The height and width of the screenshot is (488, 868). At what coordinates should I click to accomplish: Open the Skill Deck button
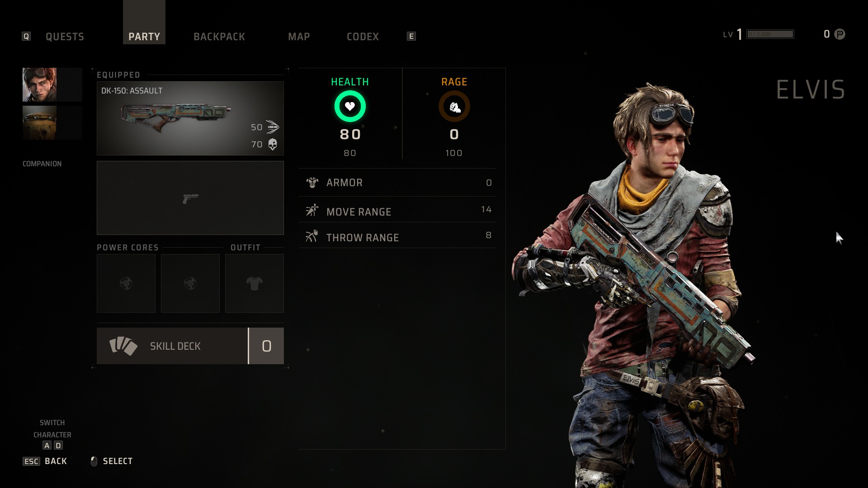[190, 346]
